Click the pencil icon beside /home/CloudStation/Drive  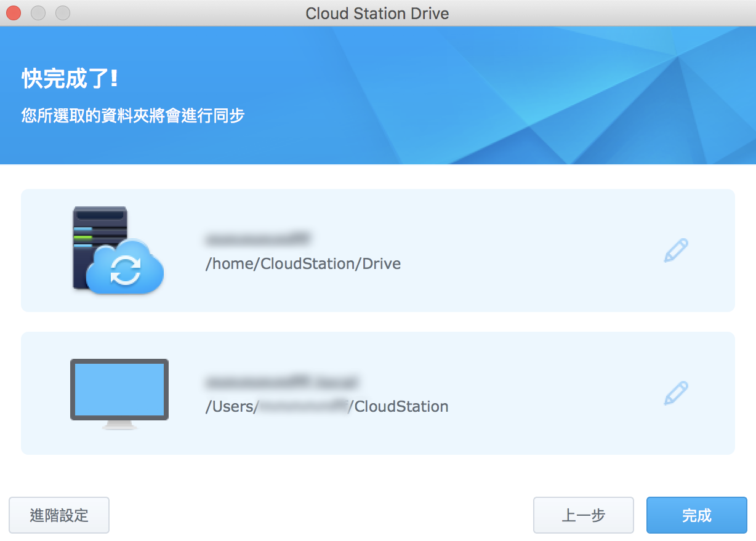pyautogui.click(x=675, y=250)
